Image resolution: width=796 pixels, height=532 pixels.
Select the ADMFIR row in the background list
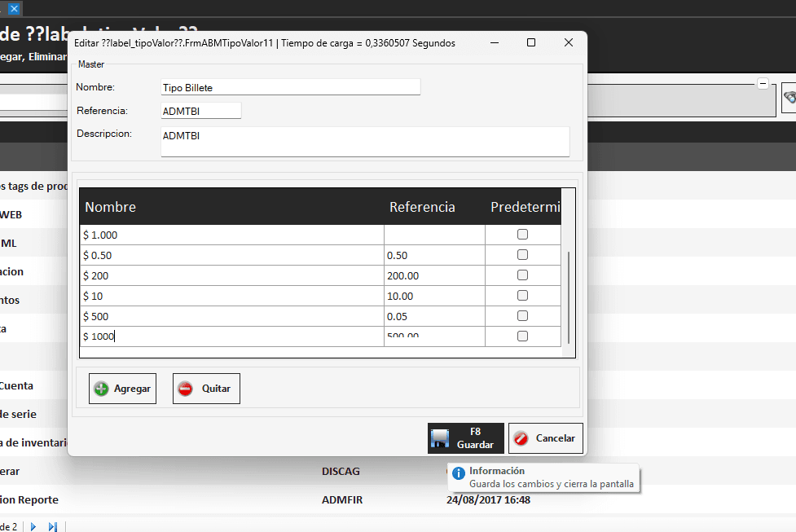tap(341, 499)
